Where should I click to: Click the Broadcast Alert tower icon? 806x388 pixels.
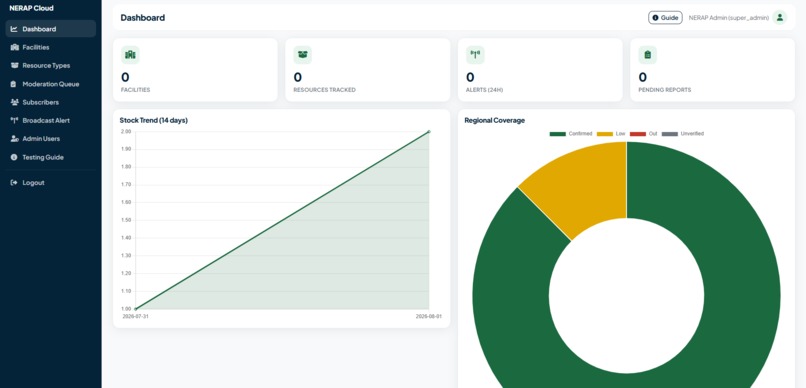click(x=14, y=120)
